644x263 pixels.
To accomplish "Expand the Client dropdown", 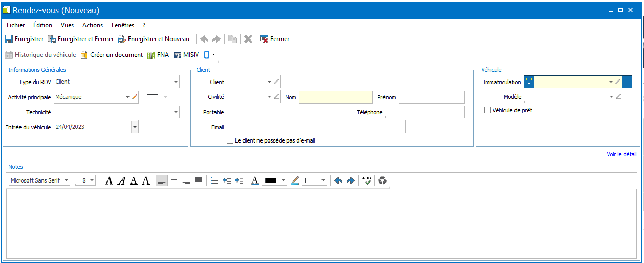I will click(x=270, y=82).
